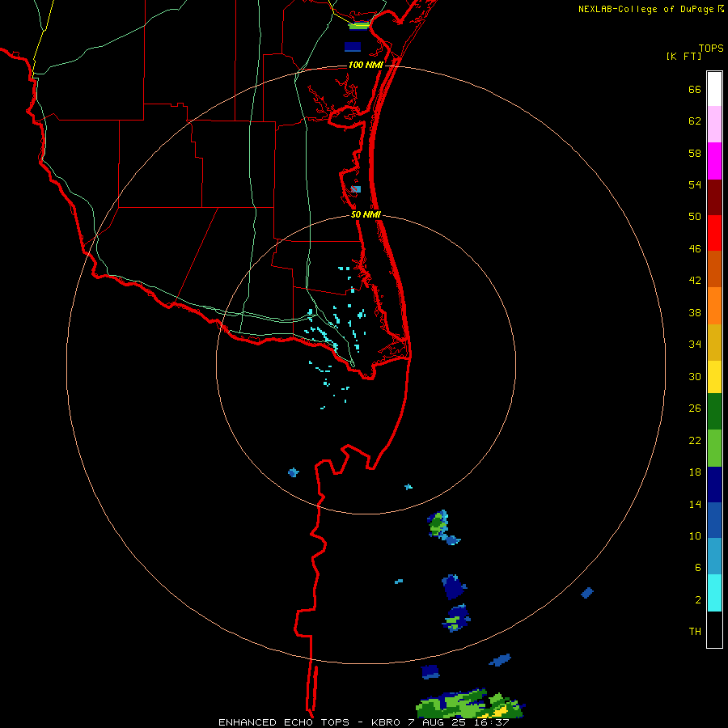Select the 54 legend value
This screenshot has height=728, width=728.
tap(695, 184)
